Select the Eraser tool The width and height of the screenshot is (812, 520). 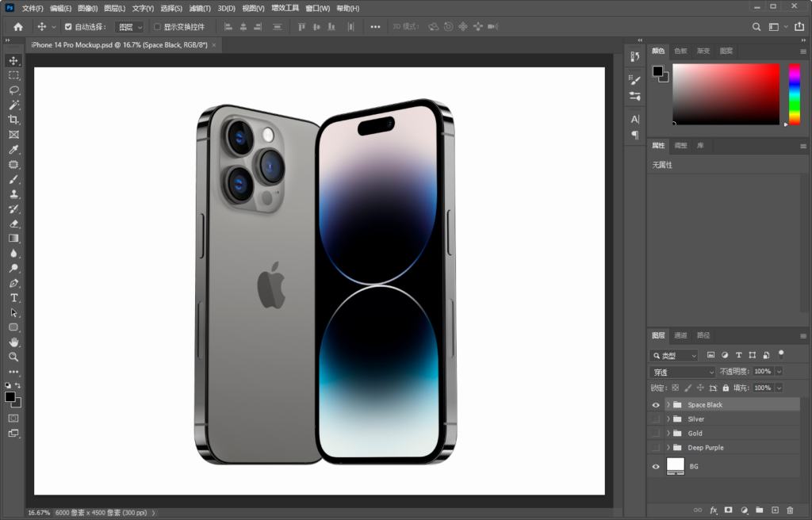point(13,224)
